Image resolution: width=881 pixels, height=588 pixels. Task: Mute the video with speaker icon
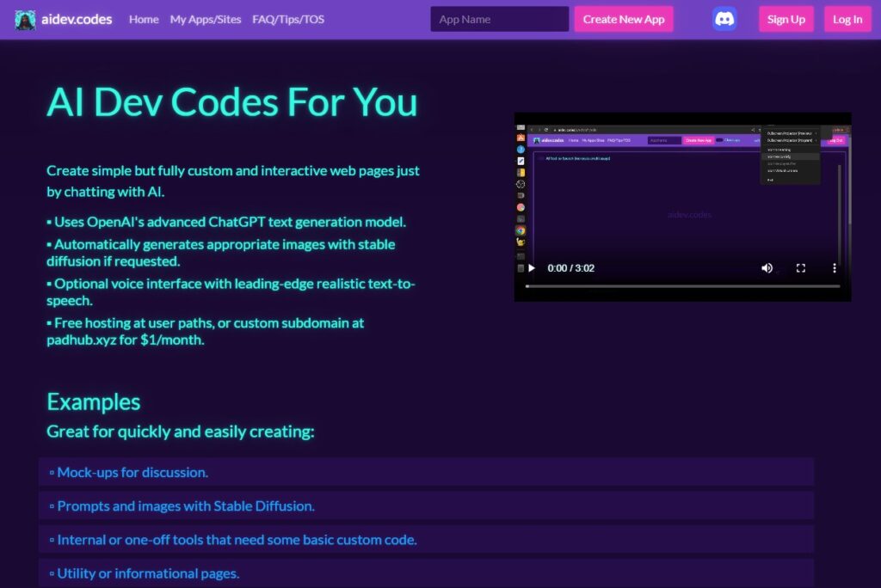(767, 268)
